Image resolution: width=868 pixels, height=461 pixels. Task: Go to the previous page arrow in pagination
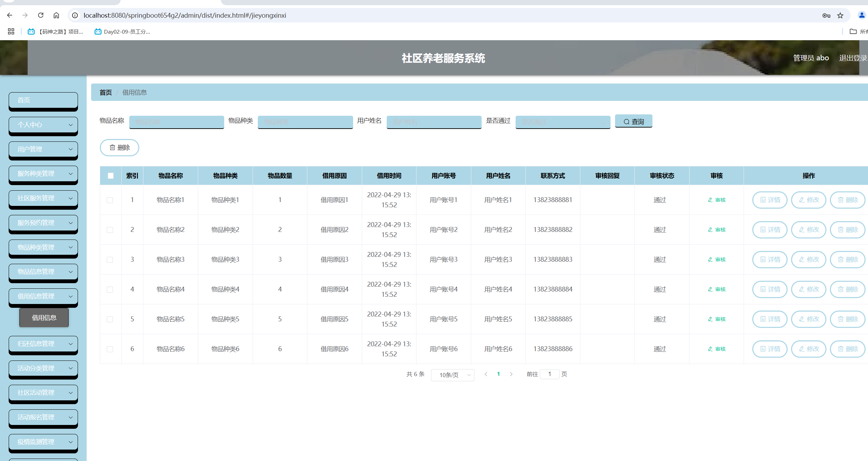click(486, 374)
